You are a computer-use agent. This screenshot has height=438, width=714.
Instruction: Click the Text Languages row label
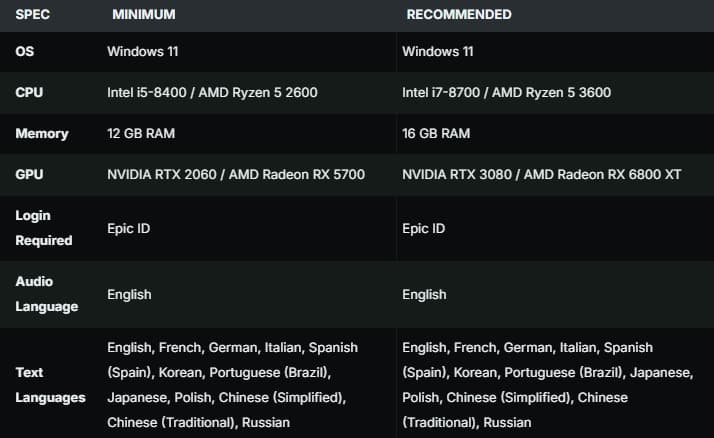50,385
